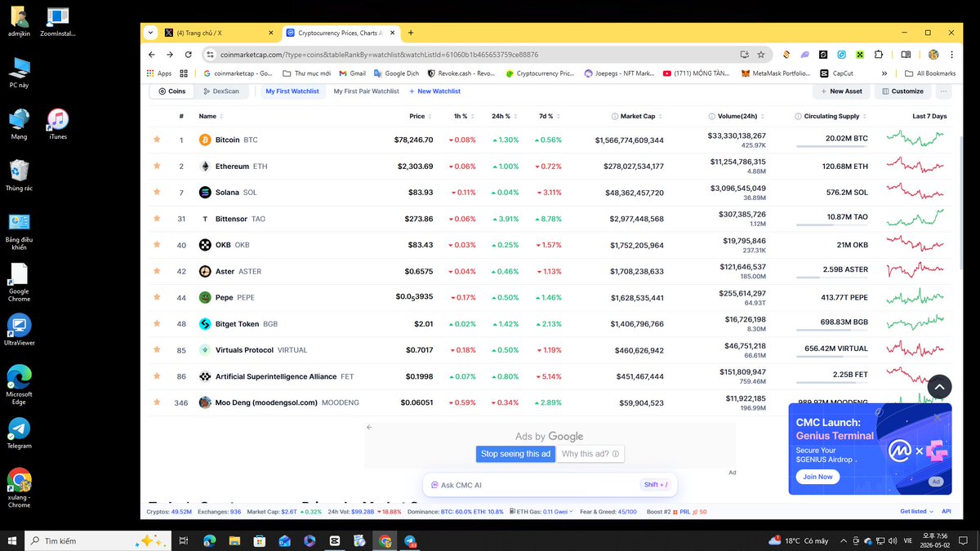Unstar Ethereum from the watchlist
980x551 pixels.
point(157,166)
